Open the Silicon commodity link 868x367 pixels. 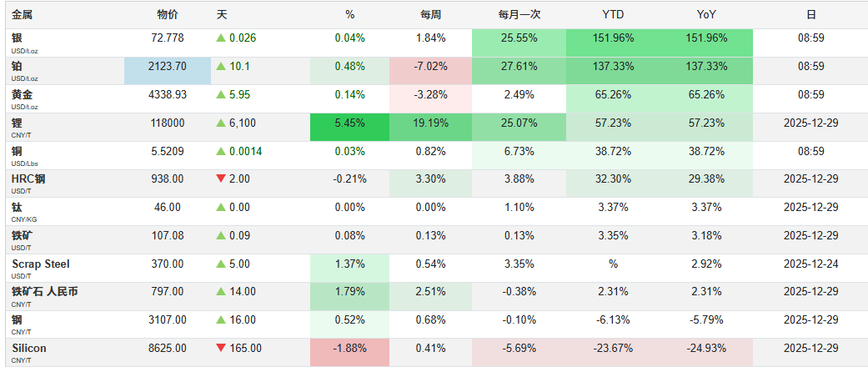point(29,348)
